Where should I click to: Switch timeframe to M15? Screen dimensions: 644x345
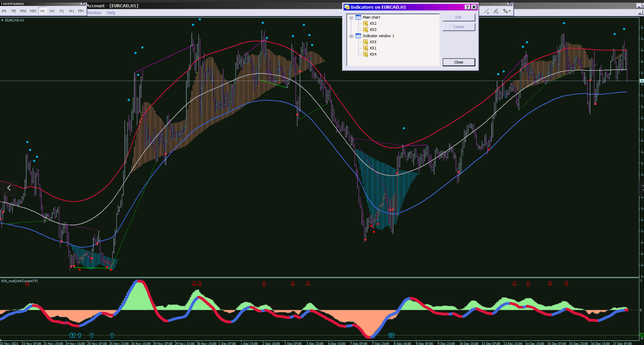(23, 11)
